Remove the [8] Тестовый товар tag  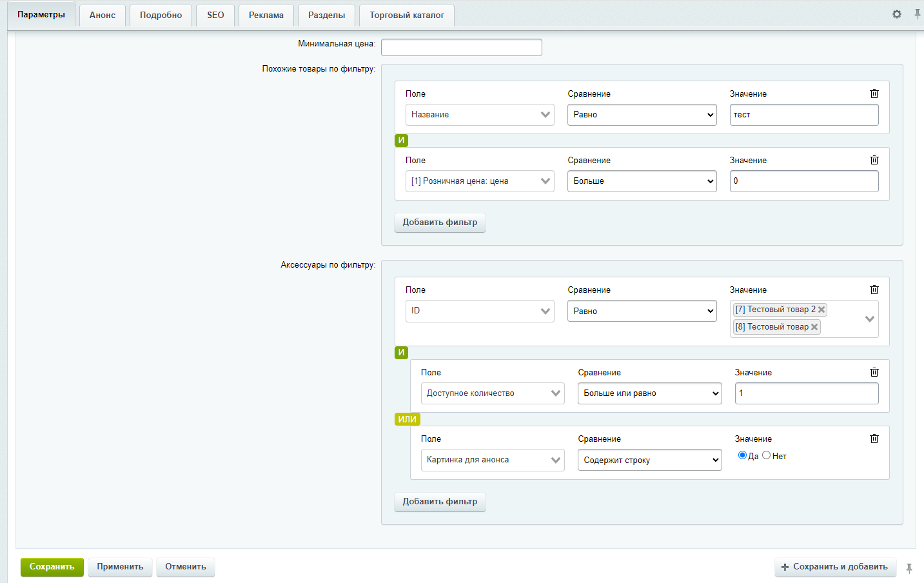pyautogui.click(x=814, y=327)
